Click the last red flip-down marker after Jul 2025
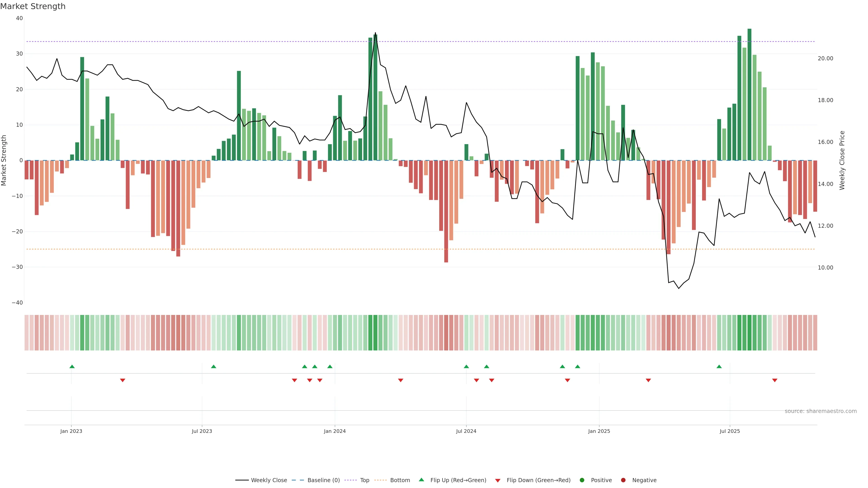Viewport: 868px width, 488px height. (x=775, y=380)
